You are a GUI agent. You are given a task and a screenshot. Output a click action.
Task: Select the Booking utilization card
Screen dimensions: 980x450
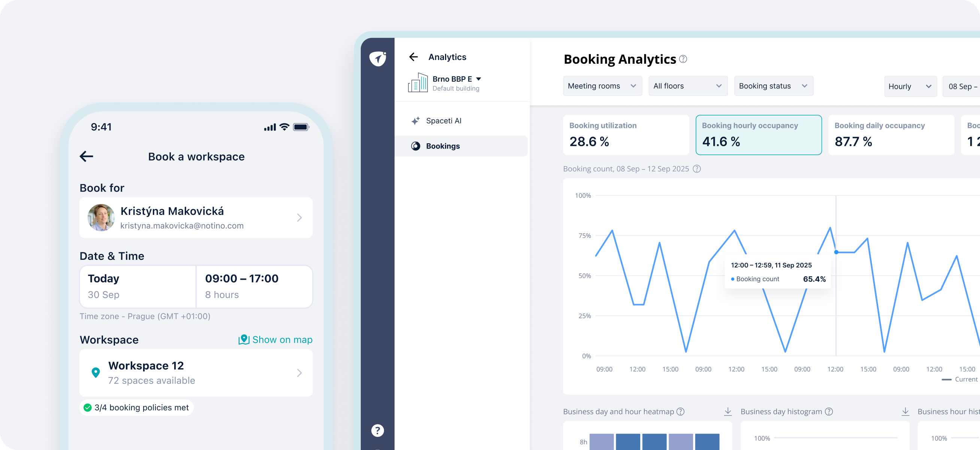pos(626,135)
